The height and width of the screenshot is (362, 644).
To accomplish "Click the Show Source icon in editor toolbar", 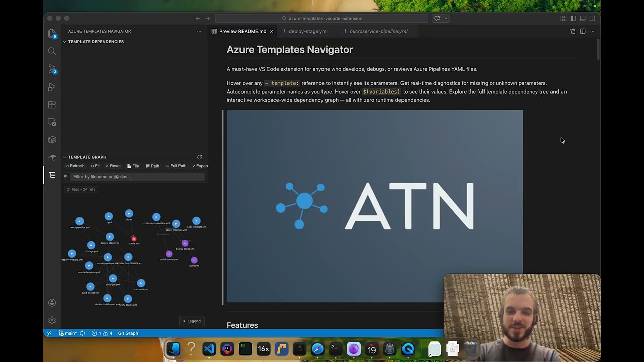I will pos(573,31).
